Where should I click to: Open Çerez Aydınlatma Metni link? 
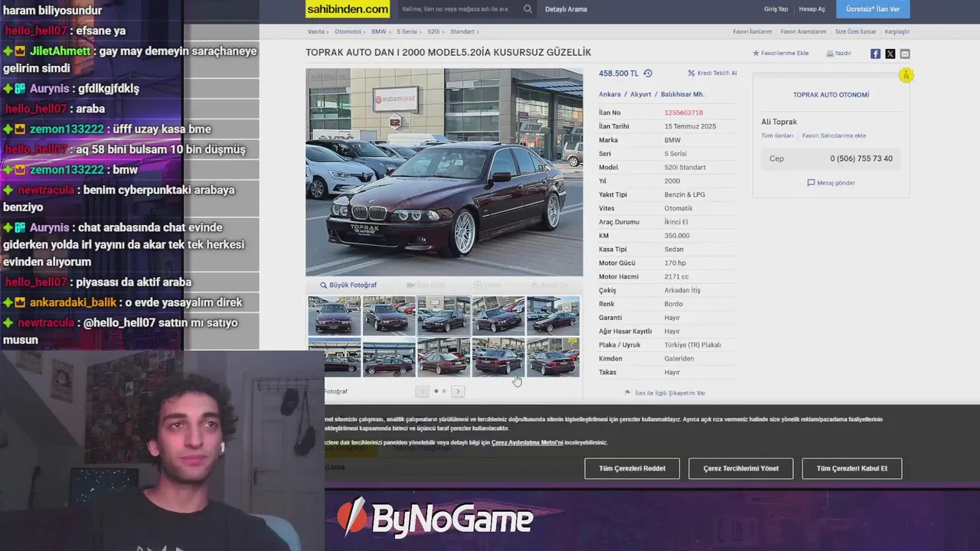[527, 442]
